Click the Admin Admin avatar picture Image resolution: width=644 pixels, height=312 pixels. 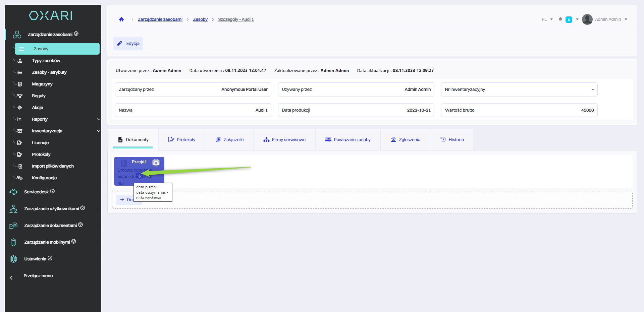587,19
